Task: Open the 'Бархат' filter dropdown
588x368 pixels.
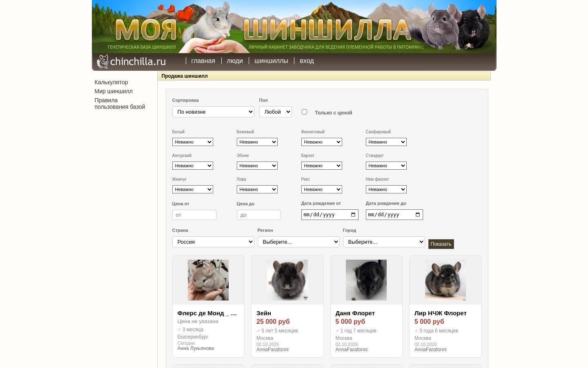Action: (x=322, y=166)
